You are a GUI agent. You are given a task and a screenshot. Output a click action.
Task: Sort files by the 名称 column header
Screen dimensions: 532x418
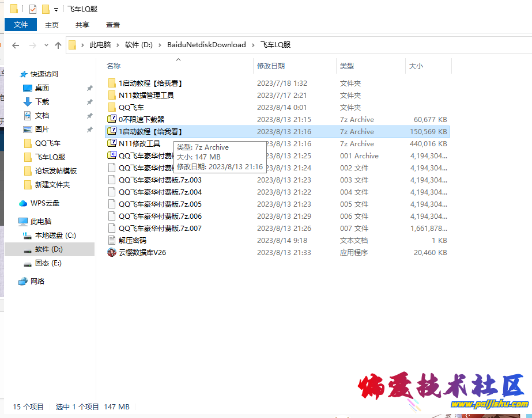click(x=114, y=66)
